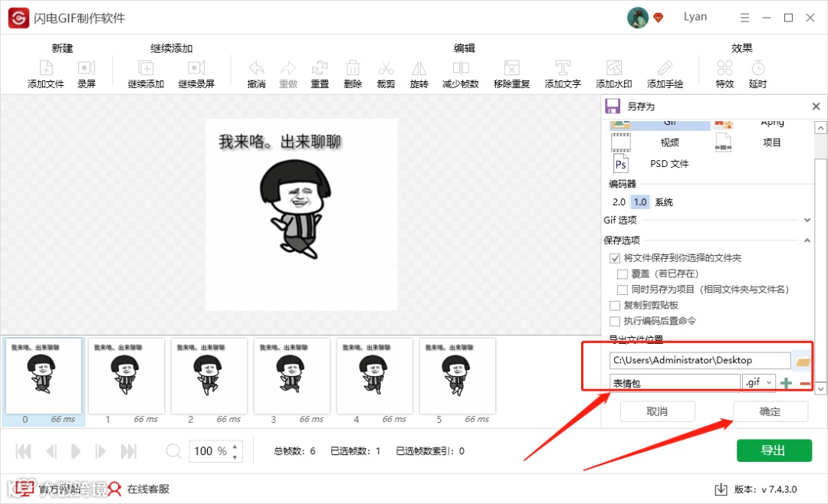Viewport: 828px width, 504px height.
Task: Open the hamburger menu in title bar
Action: (744, 18)
